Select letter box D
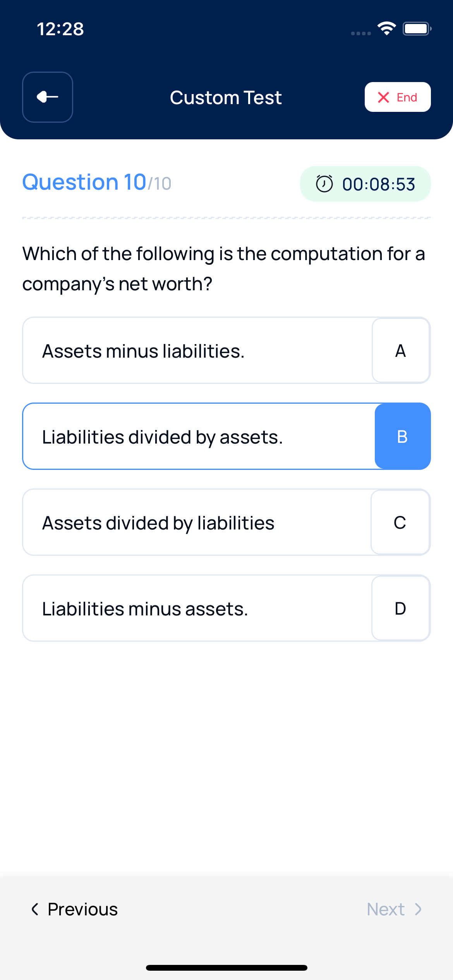 [x=401, y=608]
